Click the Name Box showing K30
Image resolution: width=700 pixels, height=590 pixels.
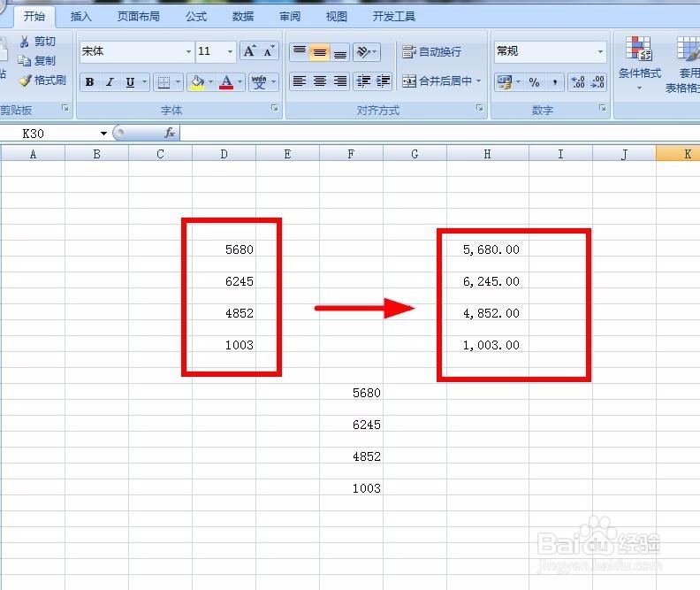click(49, 133)
